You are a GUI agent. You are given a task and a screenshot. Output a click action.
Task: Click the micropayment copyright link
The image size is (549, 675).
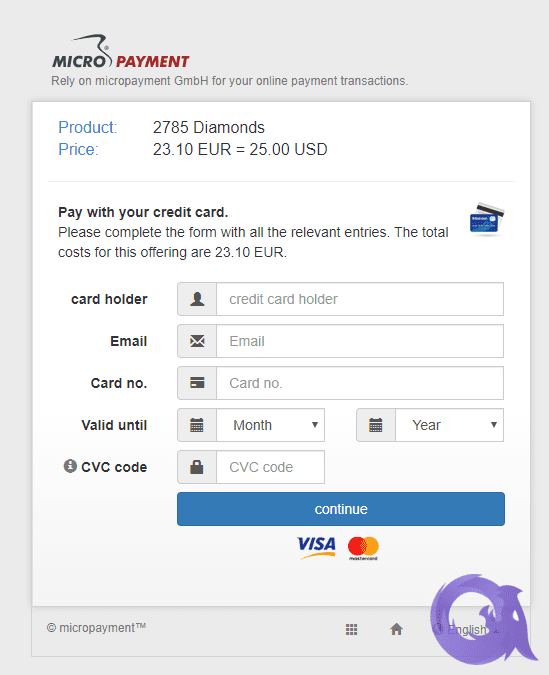(x=96, y=628)
